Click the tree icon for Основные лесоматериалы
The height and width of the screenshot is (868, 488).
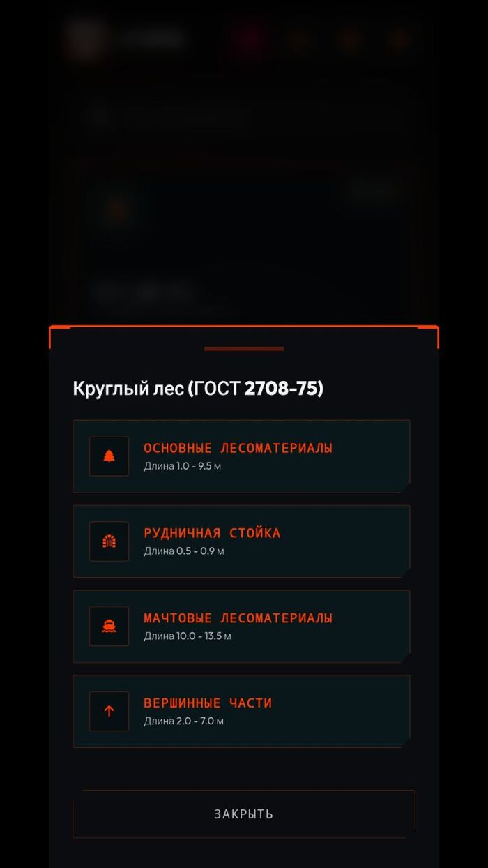coord(109,456)
